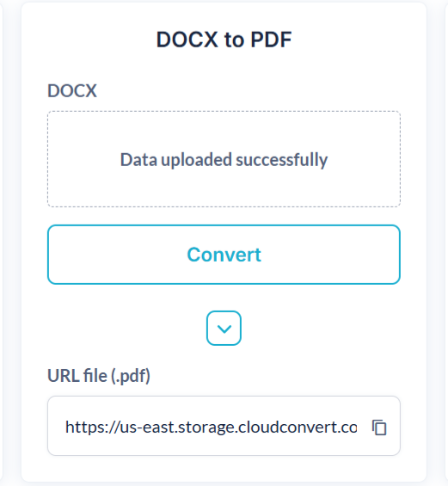Viewport: 448px width, 486px height.
Task: Select the 'Data uploaded successfully' message
Action: coord(224,160)
